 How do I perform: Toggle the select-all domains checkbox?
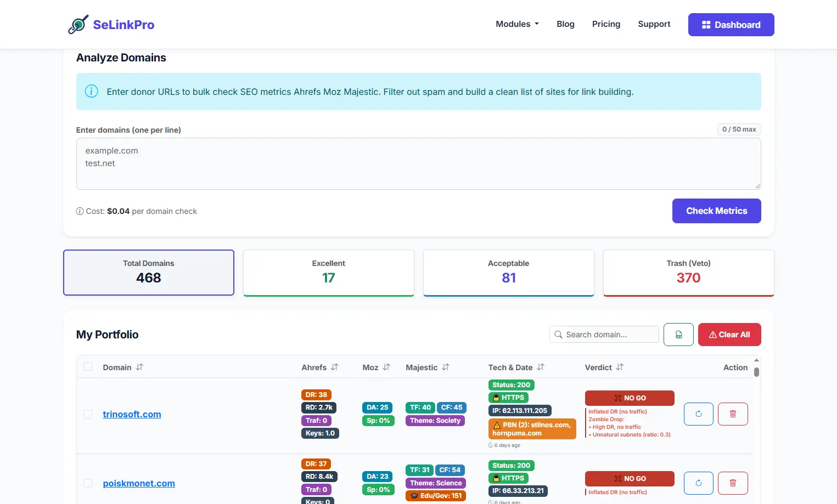point(88,366)
